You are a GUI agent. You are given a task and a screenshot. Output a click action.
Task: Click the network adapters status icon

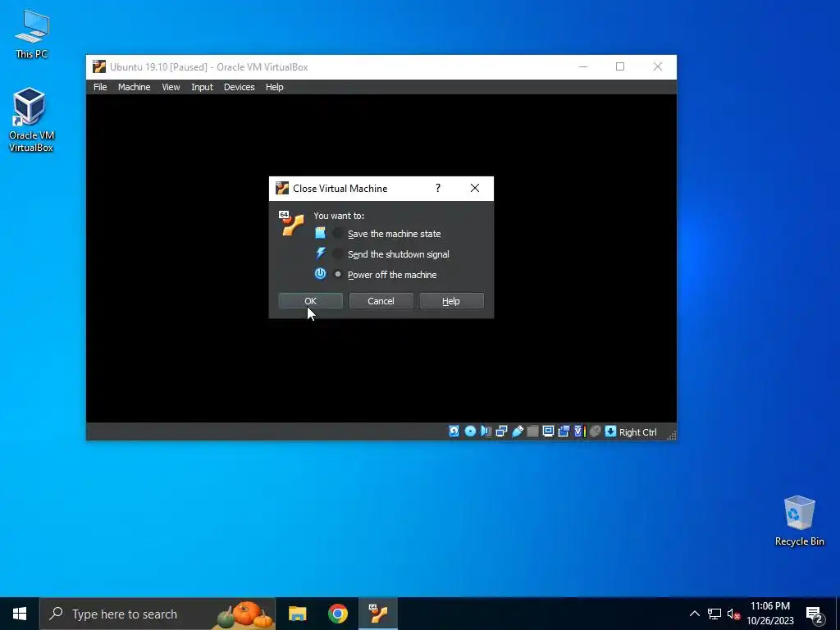(x=501, y=431)
